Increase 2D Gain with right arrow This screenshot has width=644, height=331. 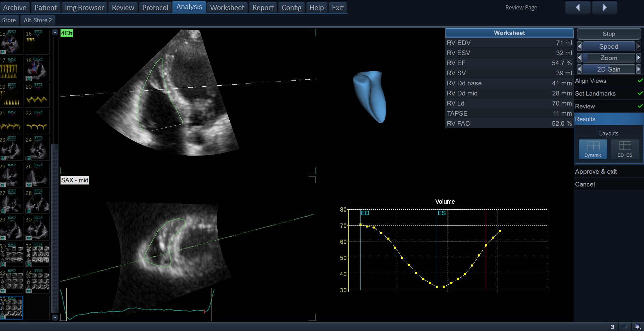point(638,69)
